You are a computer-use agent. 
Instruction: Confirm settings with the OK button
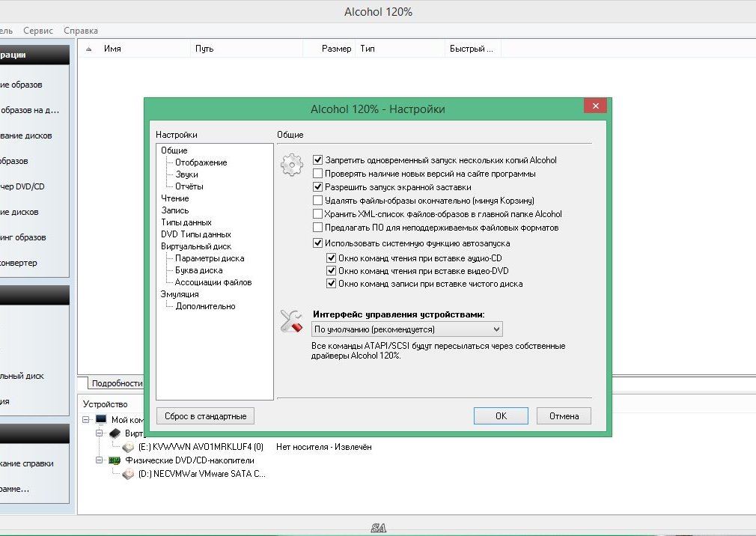501,416
